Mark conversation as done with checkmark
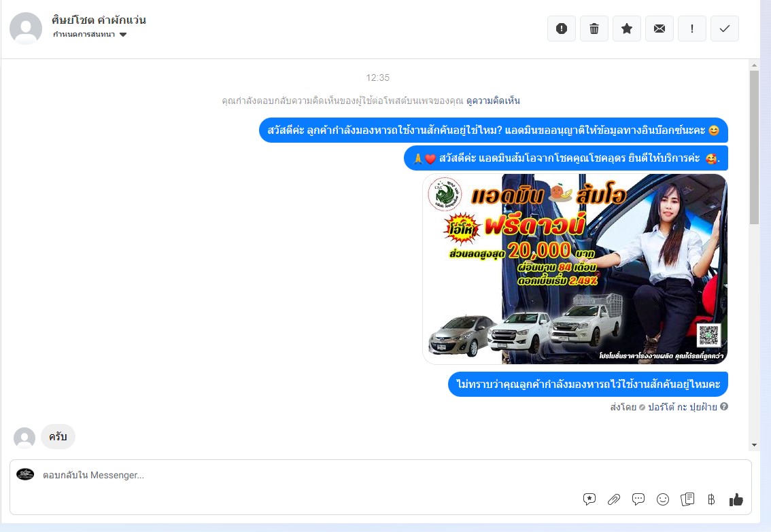Viewport: 771px width, 532px height. pos(724,29)
